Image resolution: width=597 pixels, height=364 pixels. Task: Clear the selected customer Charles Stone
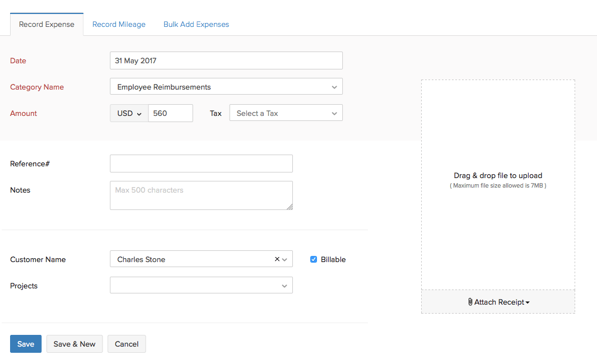(x=277, y=259)
